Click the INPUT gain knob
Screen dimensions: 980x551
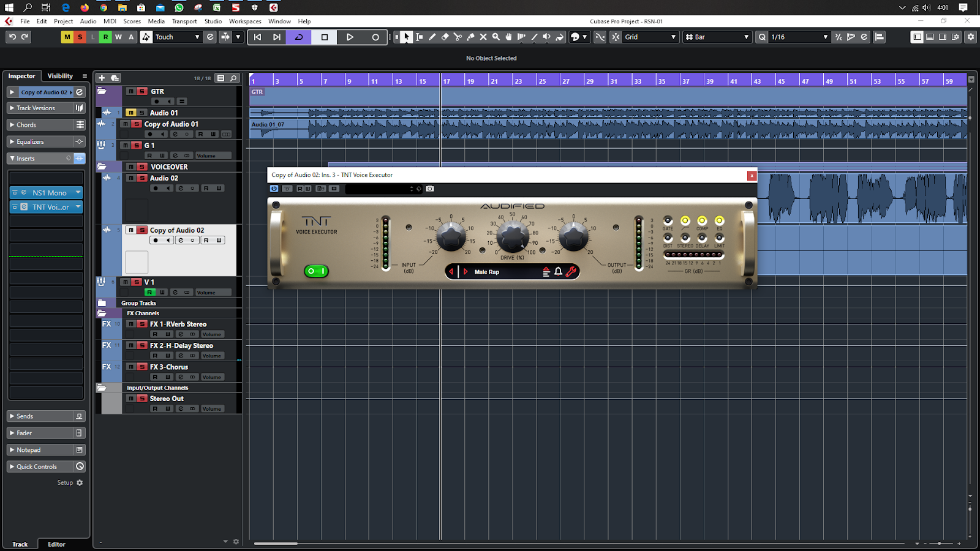451,236
